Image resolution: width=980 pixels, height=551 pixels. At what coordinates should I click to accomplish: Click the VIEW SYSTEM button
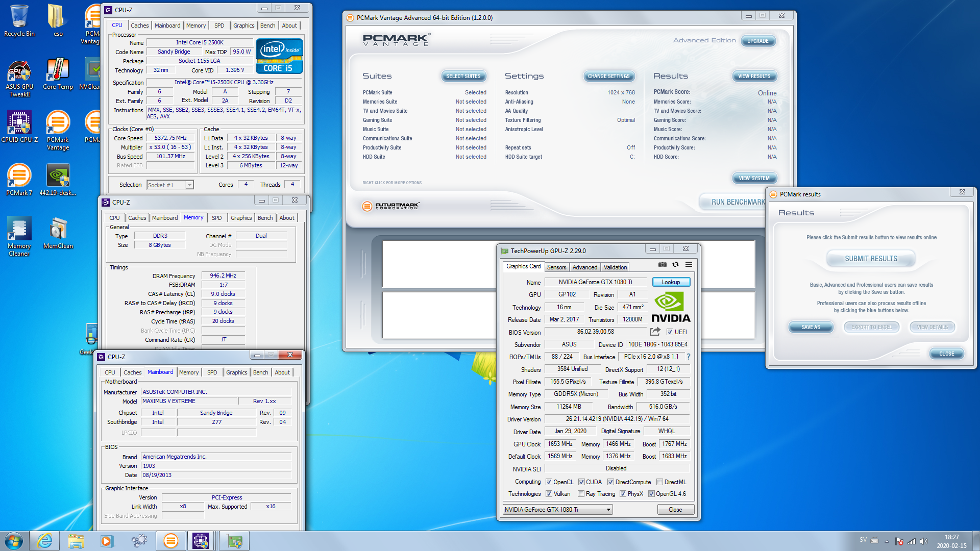(754, 179)
